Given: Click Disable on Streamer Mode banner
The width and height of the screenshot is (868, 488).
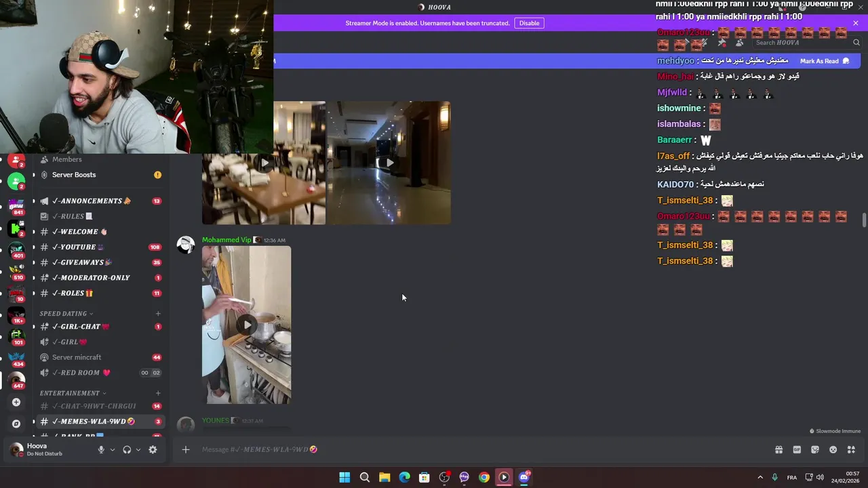Looking at the screenshot, I should point(529,23).
